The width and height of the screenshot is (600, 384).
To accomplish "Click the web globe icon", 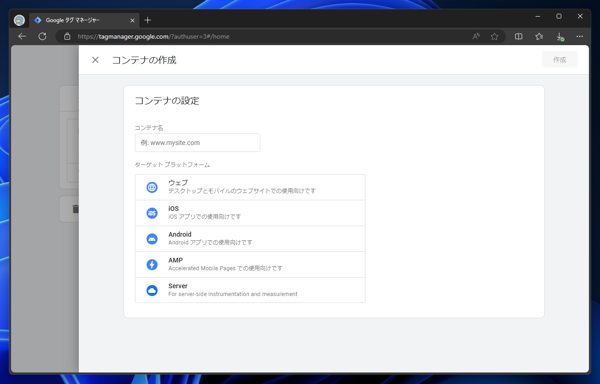I will [152, 187].
